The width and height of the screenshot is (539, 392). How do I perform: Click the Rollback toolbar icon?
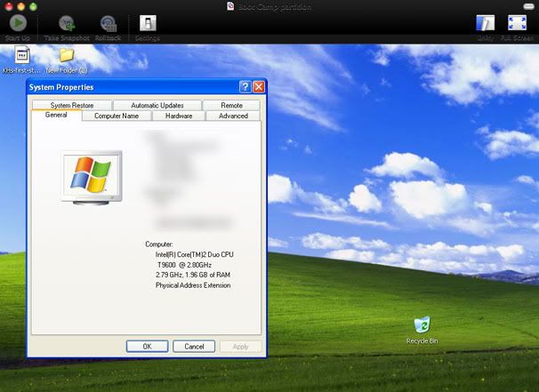(109, 24)
